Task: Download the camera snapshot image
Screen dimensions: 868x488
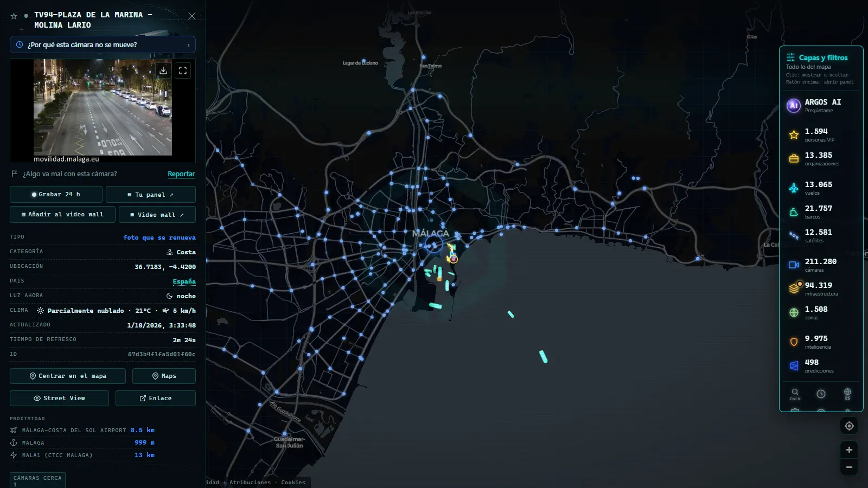Action: (x=163, y=70)
